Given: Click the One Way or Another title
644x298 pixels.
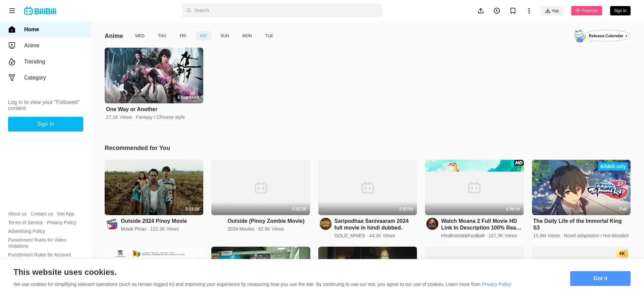Looking at the screenshot, I should tap(131, 109).
